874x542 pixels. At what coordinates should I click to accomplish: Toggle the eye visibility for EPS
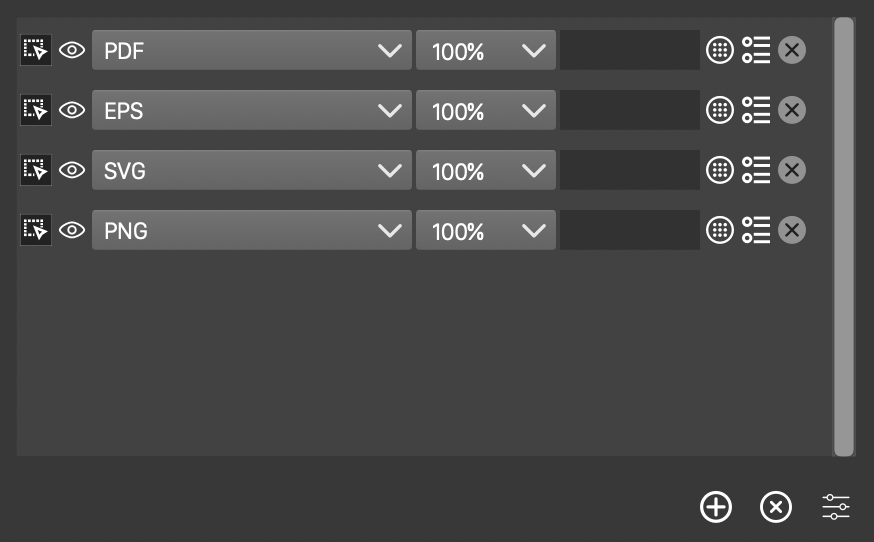(x=72, y=110)
